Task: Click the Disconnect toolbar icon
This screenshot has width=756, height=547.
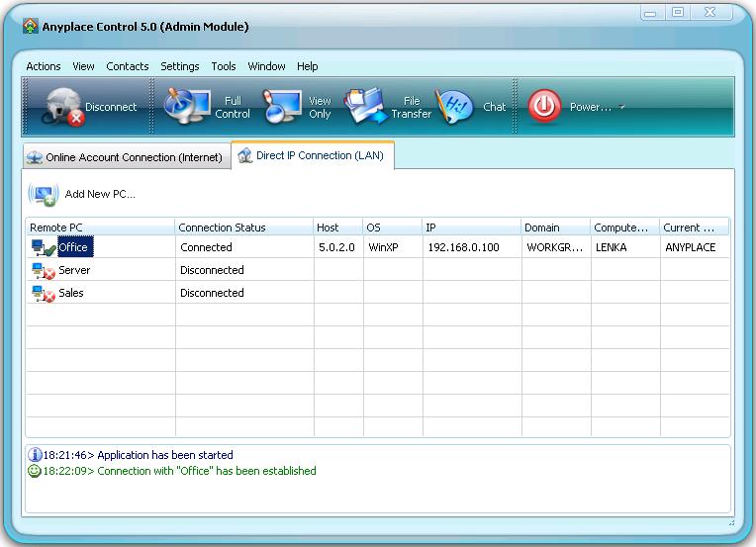Action: [x=62, y=107]
